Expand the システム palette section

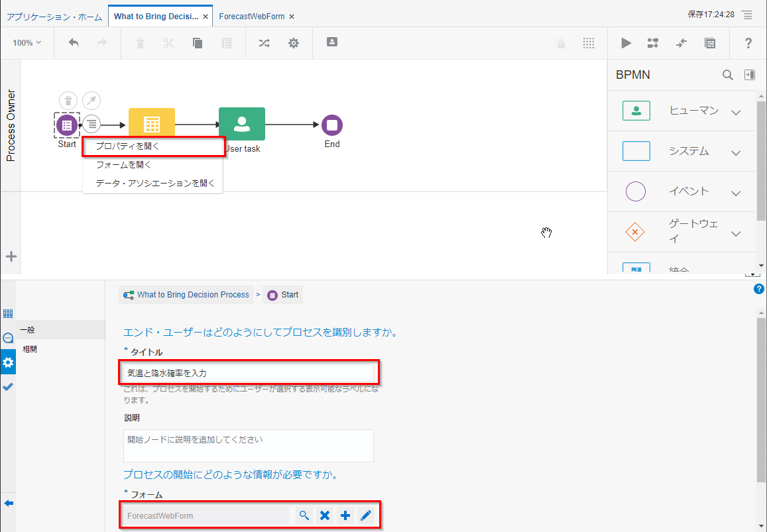click(735, 152)
